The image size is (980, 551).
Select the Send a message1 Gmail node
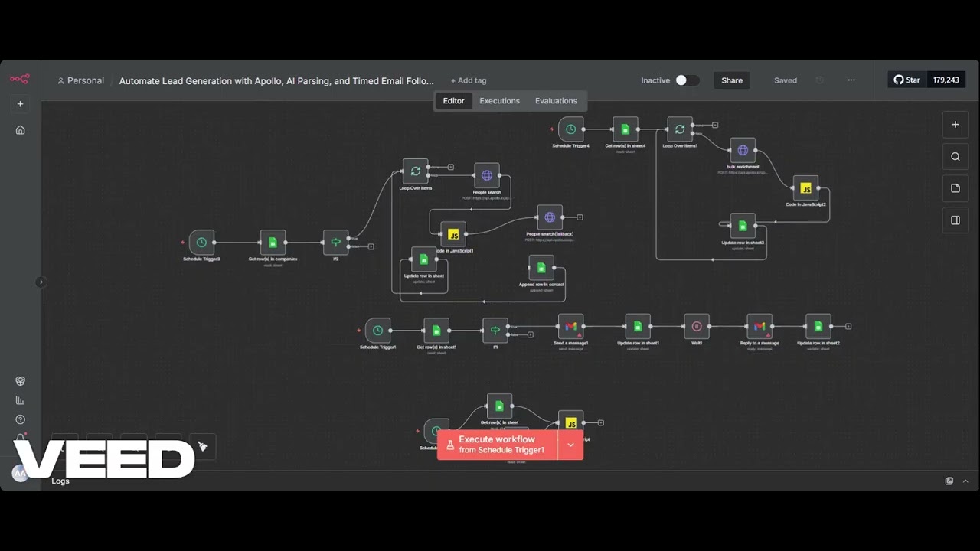click(570, 327)
